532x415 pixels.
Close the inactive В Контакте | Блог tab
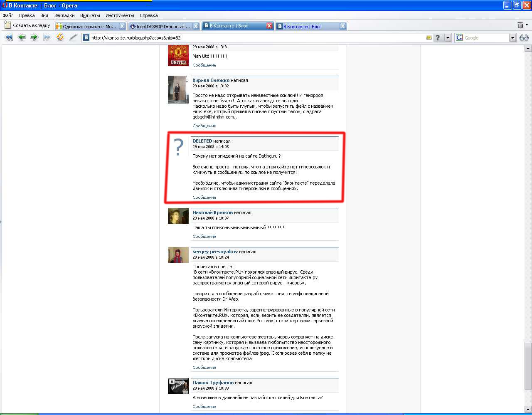pos(343,26)
